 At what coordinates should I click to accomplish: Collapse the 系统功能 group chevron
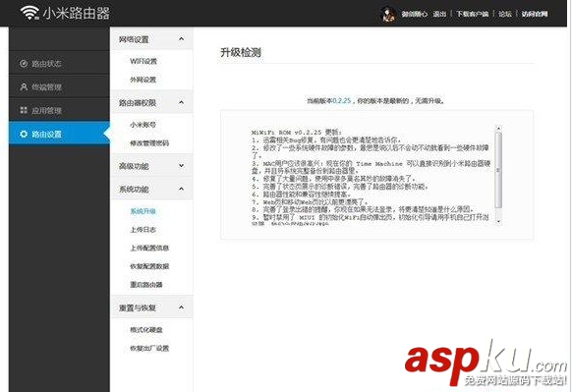pos(181,189)
